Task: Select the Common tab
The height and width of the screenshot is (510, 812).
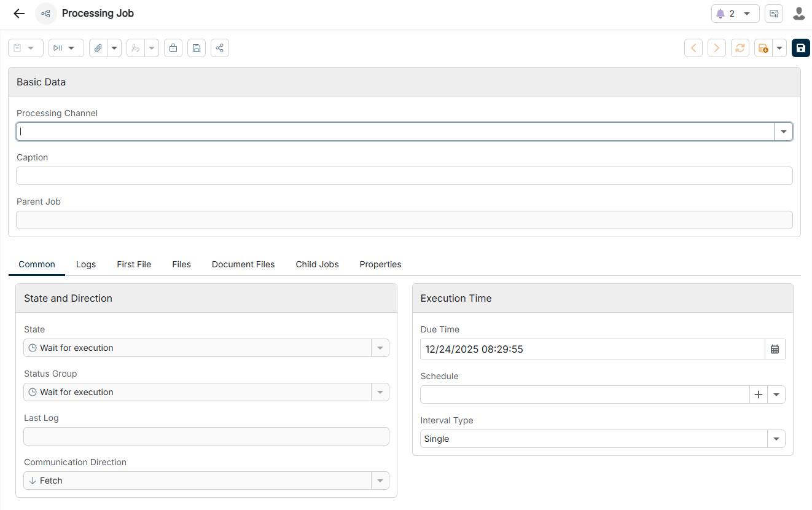Action: [37, 264]
